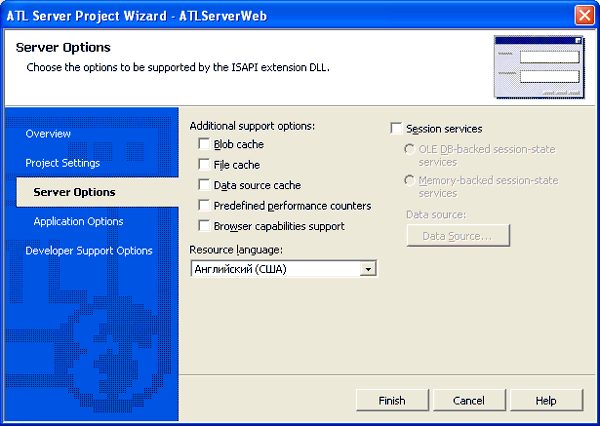Image resolution: width=600 pixels, height=426 pixels.
Task: Enable Predefined performance counters
Action: (x=205, y=206)
